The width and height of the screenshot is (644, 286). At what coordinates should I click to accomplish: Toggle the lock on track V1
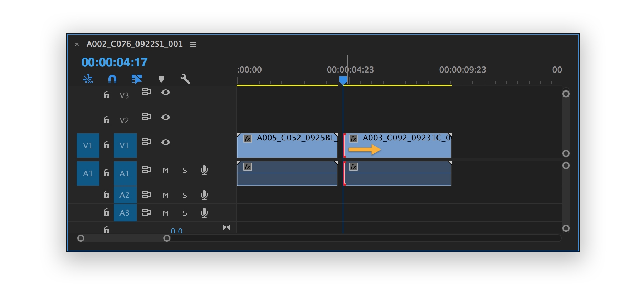(x=107, y=145)
